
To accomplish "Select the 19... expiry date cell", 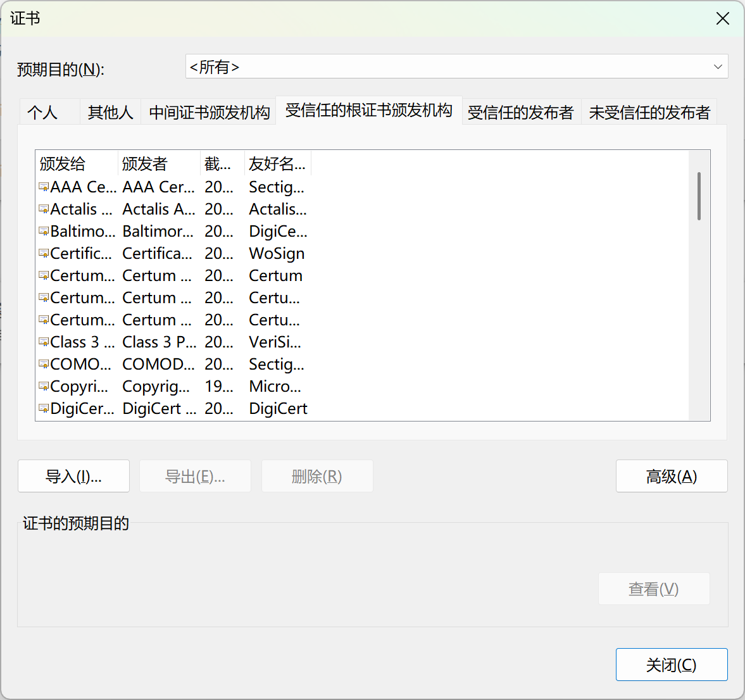I will tap(219, 386).
